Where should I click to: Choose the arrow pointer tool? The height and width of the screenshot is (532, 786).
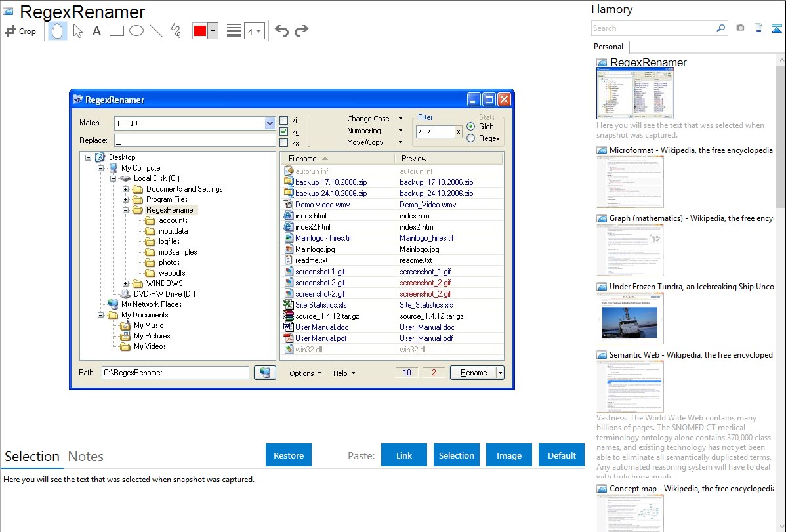(77, 31)
